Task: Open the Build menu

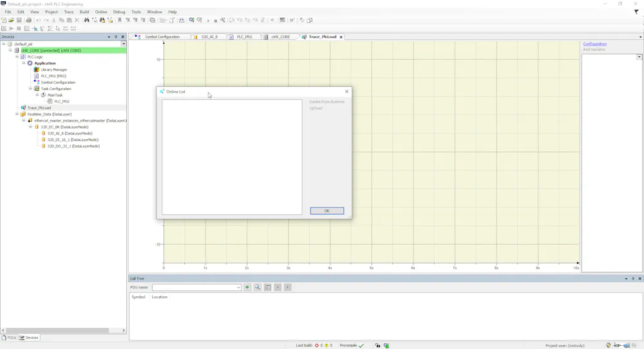Action: [84, 12]
